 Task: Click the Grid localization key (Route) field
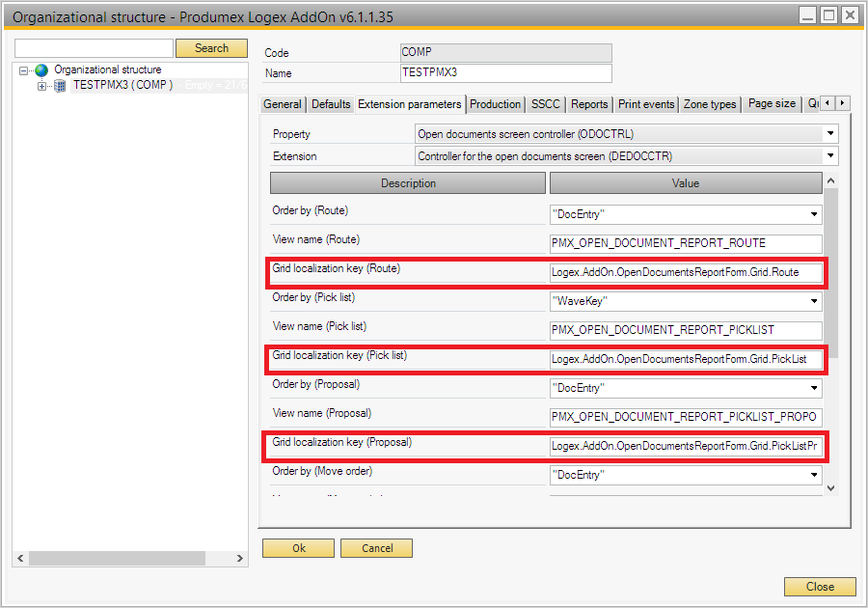[x=686, y=273]
